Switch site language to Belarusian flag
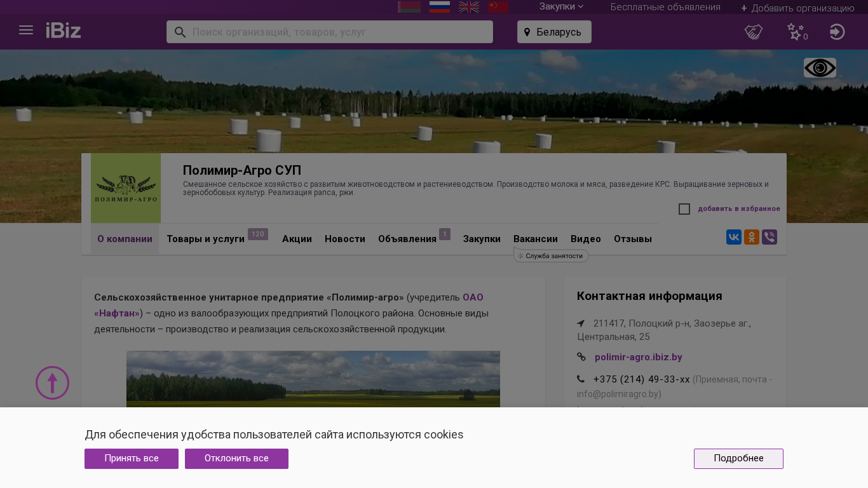The image size is (868, 488). (x=409, y=7)
